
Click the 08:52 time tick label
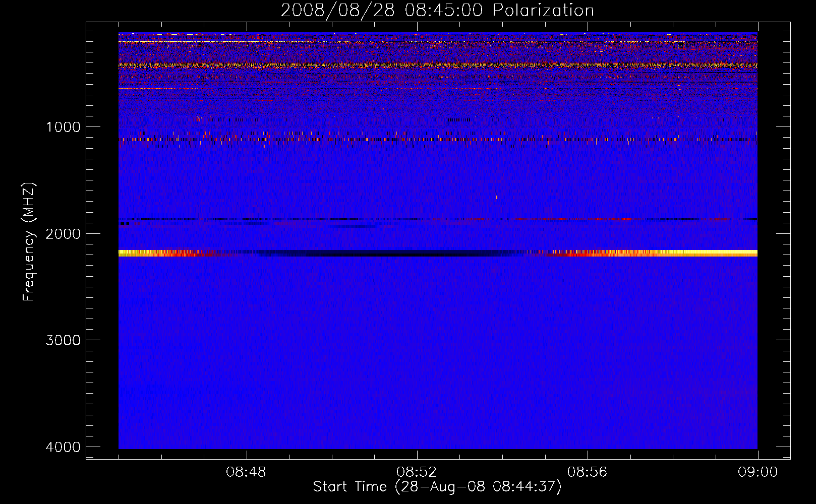(x=417, y=472)
